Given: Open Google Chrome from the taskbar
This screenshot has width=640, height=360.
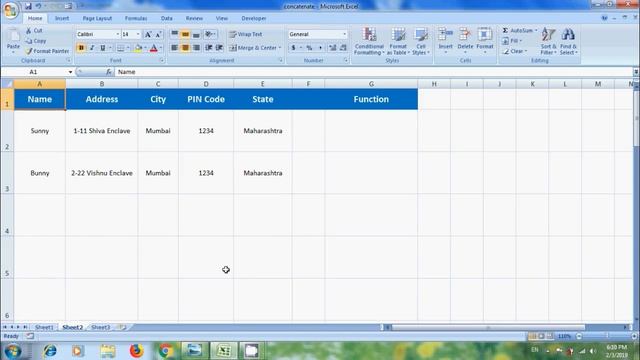Looking at the screenshot, I should click(165, 351).
